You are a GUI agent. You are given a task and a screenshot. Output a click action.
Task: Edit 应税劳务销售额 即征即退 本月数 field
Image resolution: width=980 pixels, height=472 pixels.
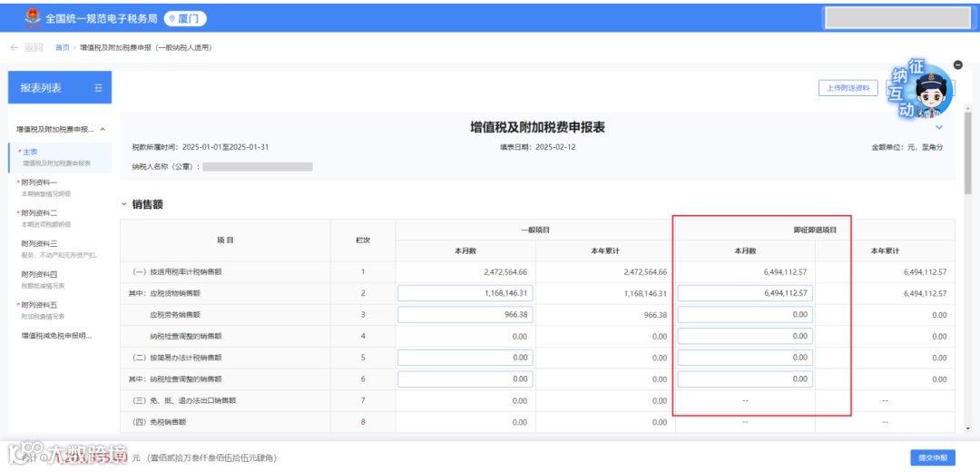point(745,314)
